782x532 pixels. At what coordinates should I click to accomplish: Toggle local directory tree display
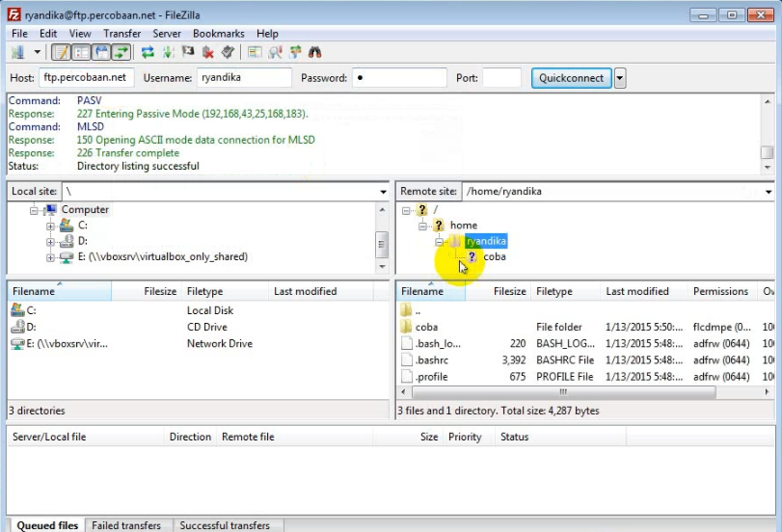(81, 52)
